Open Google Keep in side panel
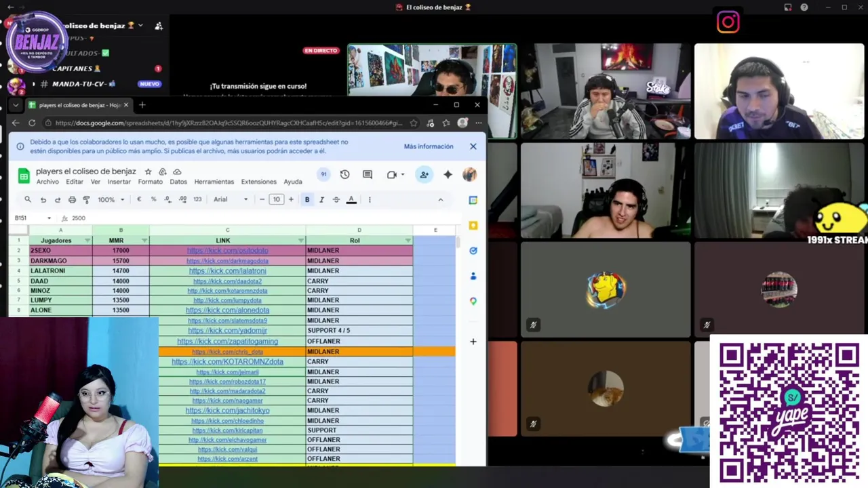 click(x=473, y=225)
